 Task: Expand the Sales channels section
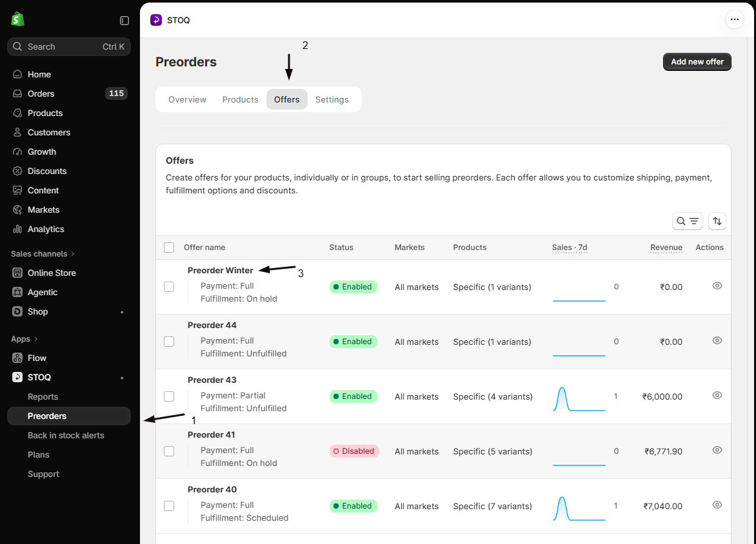pos(43,254)
